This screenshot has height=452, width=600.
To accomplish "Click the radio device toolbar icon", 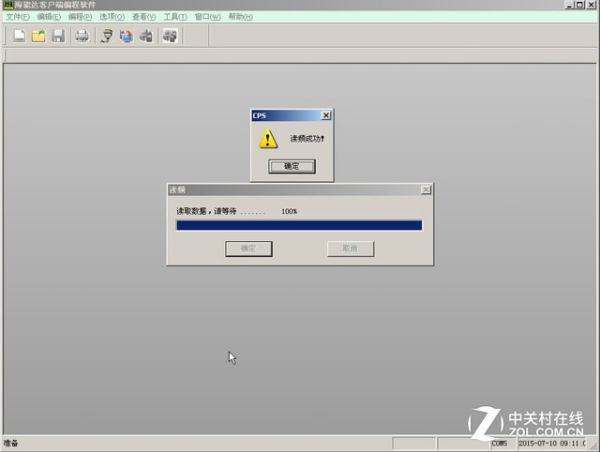I will 146,36.
